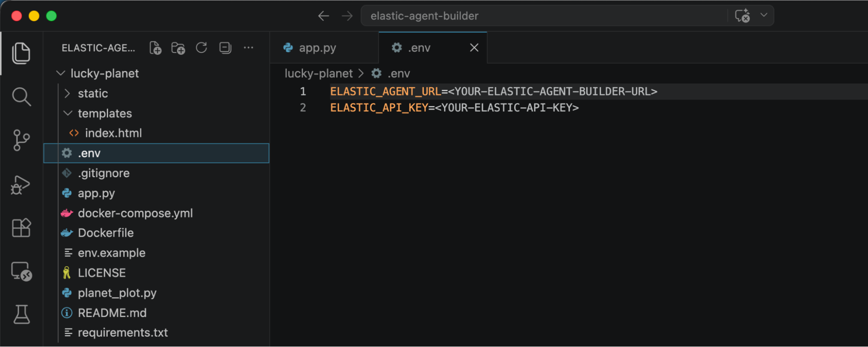
Task: Click the Copilot chat icon in title bar
Action: tap(743, 16)
